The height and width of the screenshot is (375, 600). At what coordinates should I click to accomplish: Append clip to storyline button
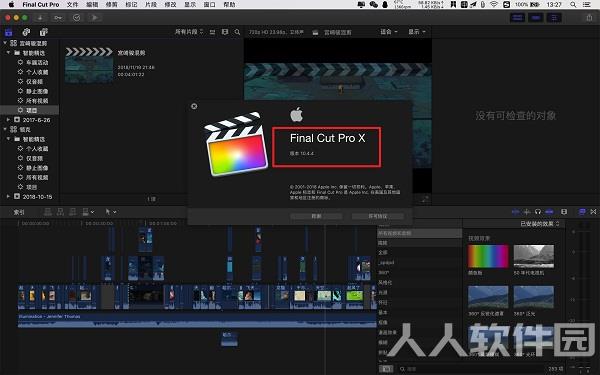72,212
